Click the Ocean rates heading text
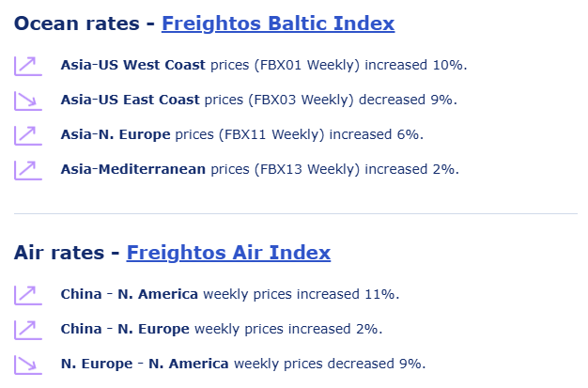Viewport: 588px width, 388px height. coord(77,23)
